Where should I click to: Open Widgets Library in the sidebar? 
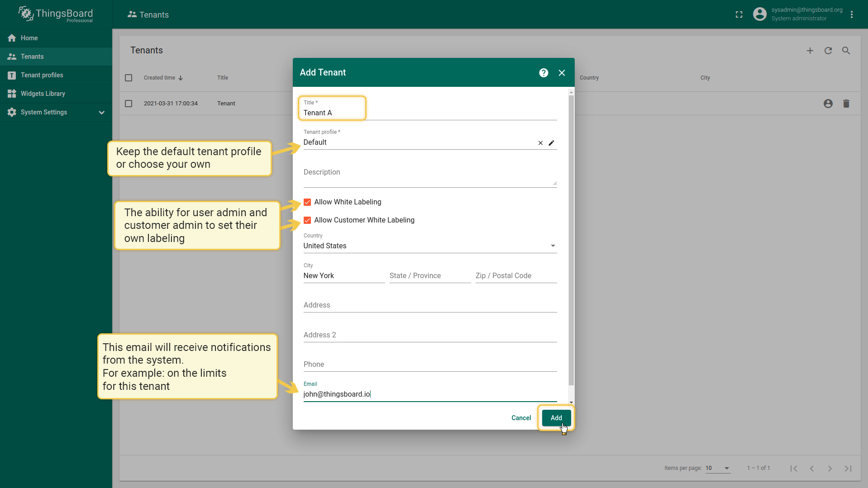[x=56, y=94]
